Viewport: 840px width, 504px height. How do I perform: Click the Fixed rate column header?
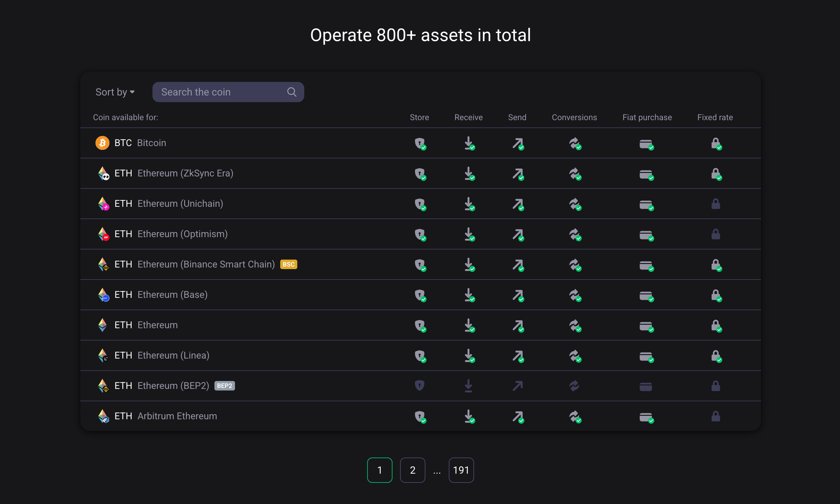tap(715, 117)
